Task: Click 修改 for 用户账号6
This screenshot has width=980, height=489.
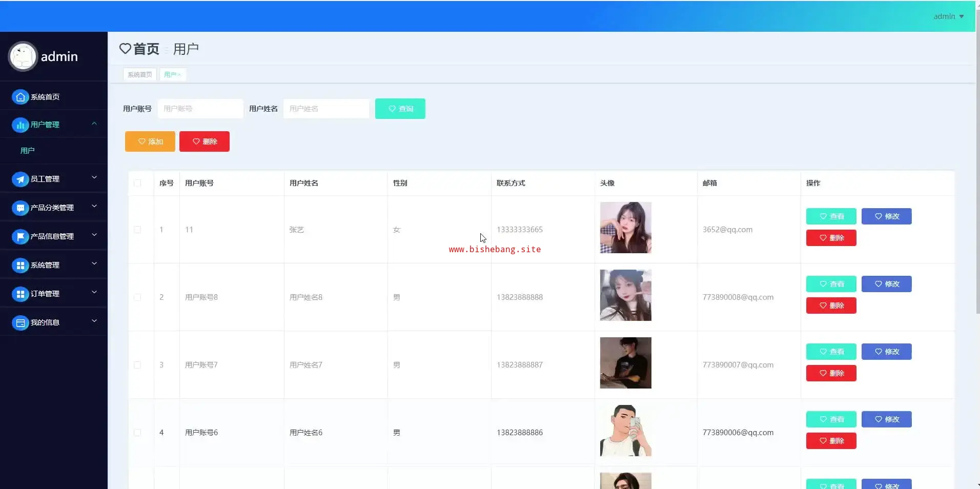Action: tap(887, 419)
